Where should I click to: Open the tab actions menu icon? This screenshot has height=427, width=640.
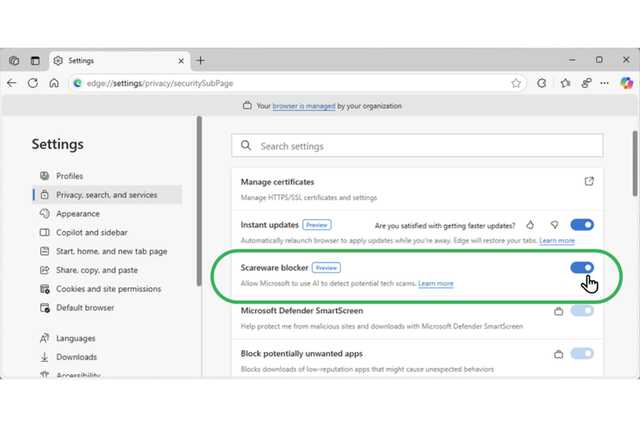click(35, 60)
